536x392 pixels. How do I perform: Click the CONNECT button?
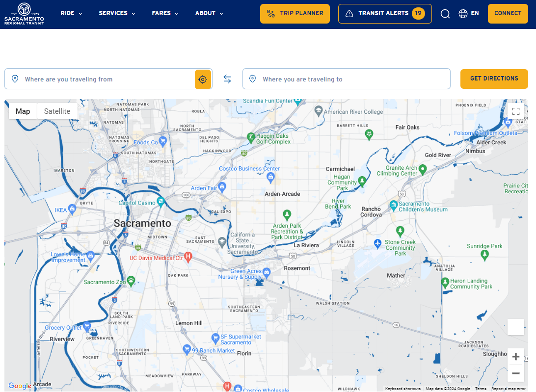[508, 14]
